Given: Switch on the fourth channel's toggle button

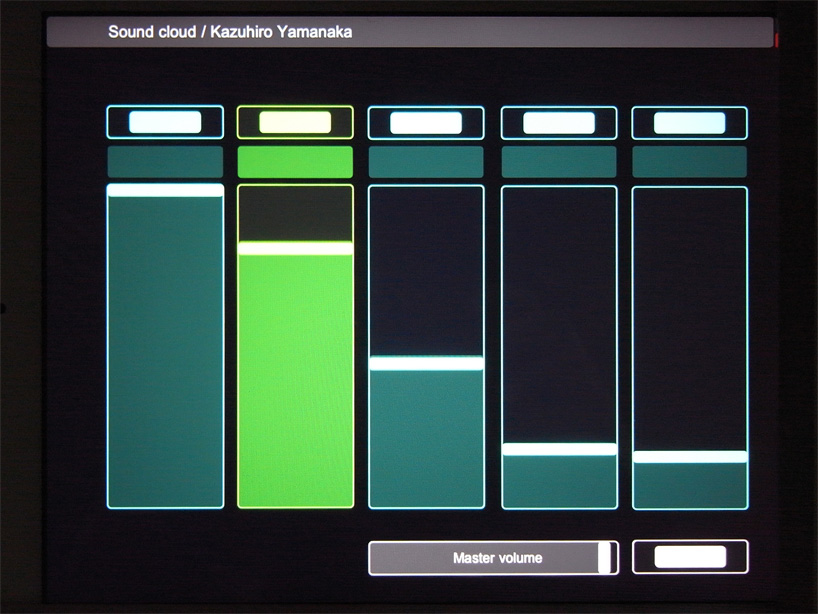Looking at the screenshot, I should point(559,121).
